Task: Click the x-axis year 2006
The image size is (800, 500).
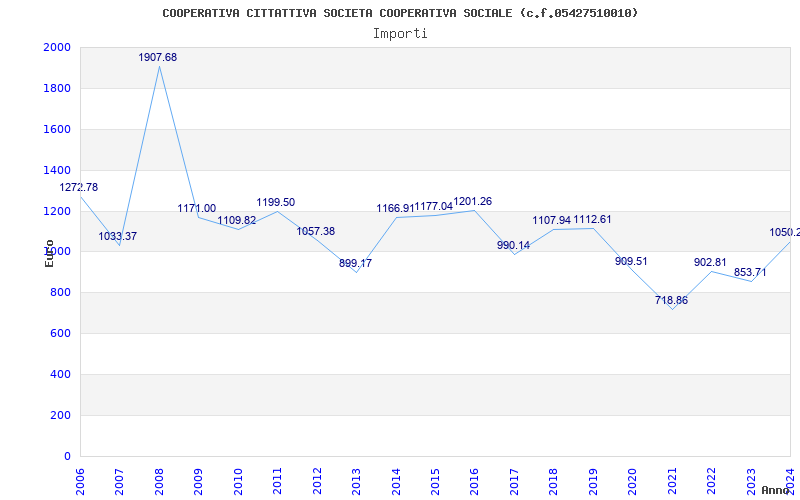Action: [80, 481]
